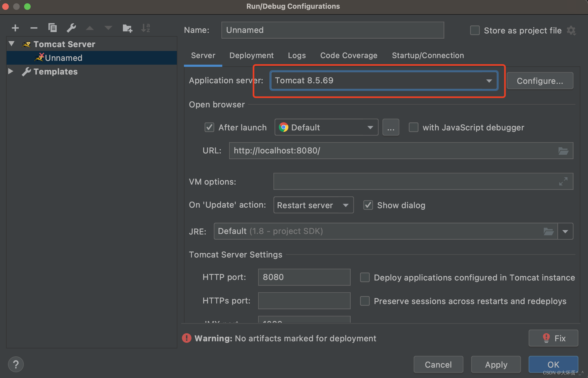Click the Apply button
This screenshot has width=588, height=378.
[496, 365]
